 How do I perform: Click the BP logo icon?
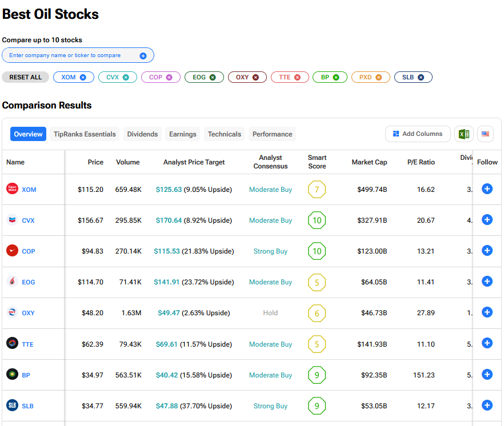(x=12, y=374)
